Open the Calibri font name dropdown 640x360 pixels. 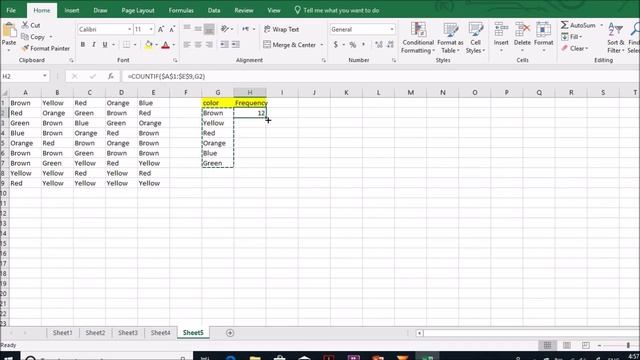[129, 29]
